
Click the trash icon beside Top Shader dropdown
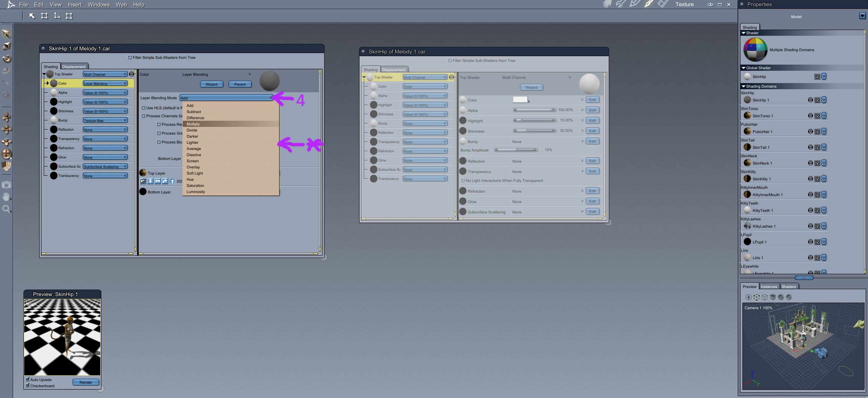coord(131,74)
